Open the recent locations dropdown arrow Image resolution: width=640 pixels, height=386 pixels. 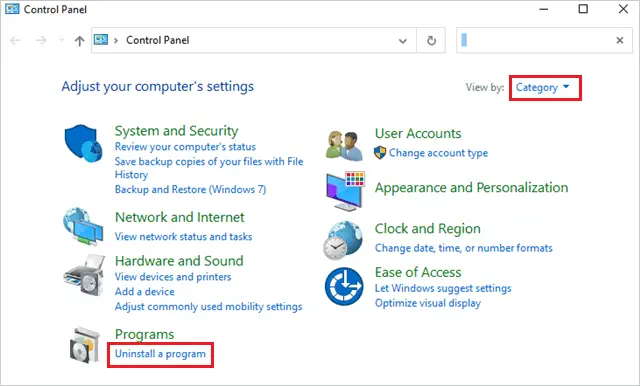(x=61, y=40)
